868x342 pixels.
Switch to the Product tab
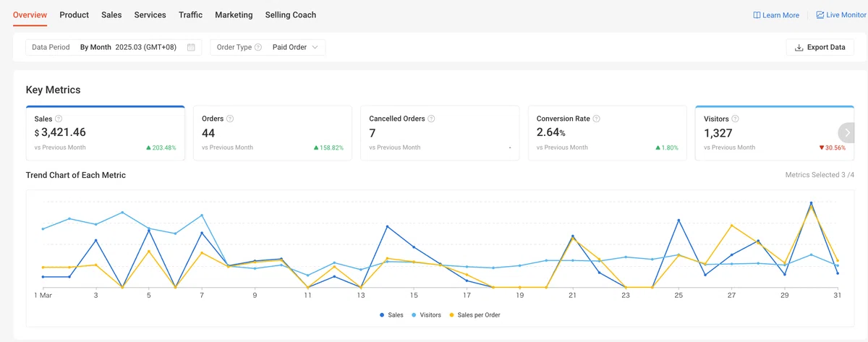(x=75, y=14)
